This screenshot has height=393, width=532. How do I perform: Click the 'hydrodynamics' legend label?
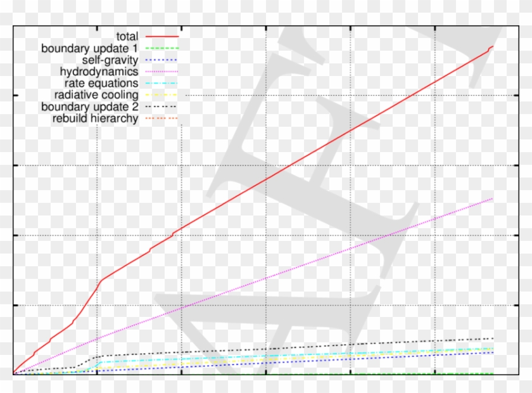click(100, 71)
